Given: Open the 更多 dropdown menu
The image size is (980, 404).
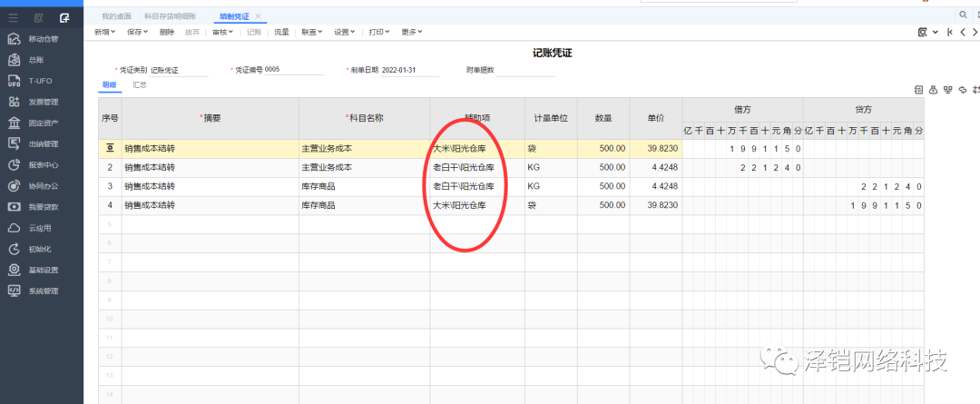Looking at the screenshot, I should [411, 32].
